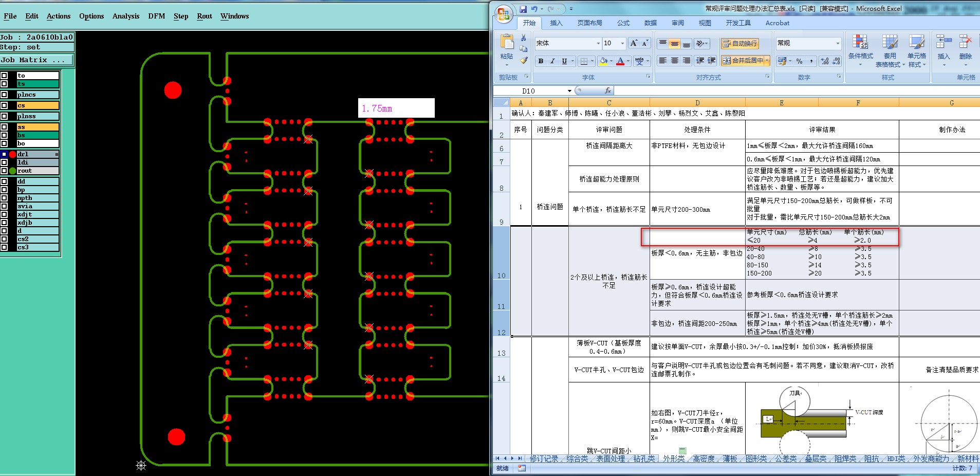Open the Rout menu
Screen dimensions: 980x476
(x=205, y=16)
